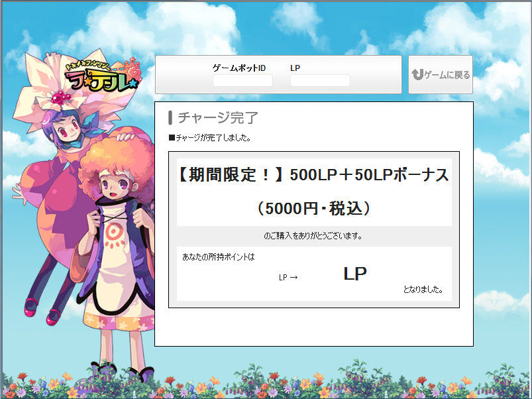Click the ラテール game logo

103,76
